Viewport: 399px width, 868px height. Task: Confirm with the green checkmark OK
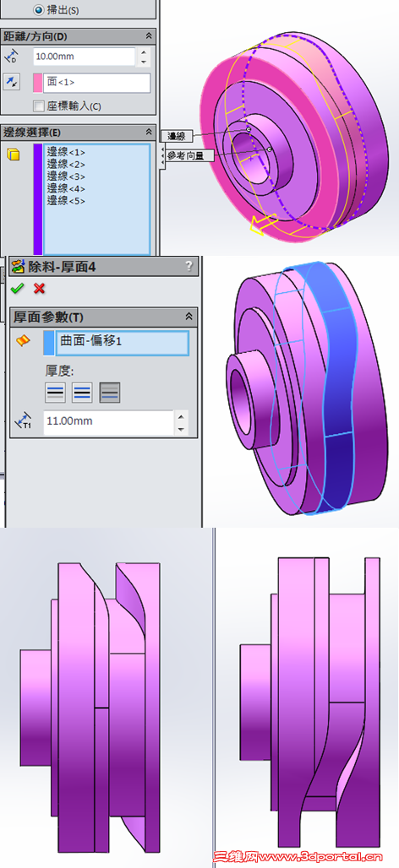click(18, 289)
